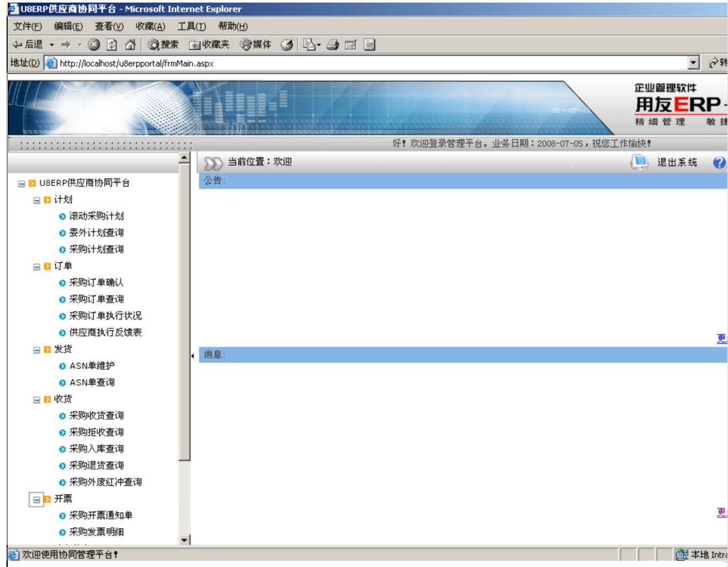Open 采购外废红冲查询 in the tree
The height and width of the screenshot is (567, 728).
[106, 483]
